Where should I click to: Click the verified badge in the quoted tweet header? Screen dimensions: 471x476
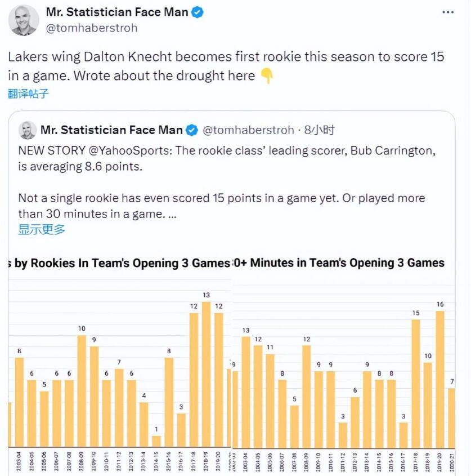pyautogui.click(x=192, y=131)
